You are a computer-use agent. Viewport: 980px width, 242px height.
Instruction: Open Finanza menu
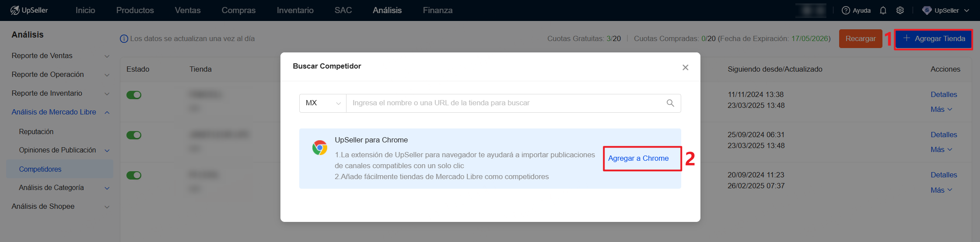coord(437,10)
